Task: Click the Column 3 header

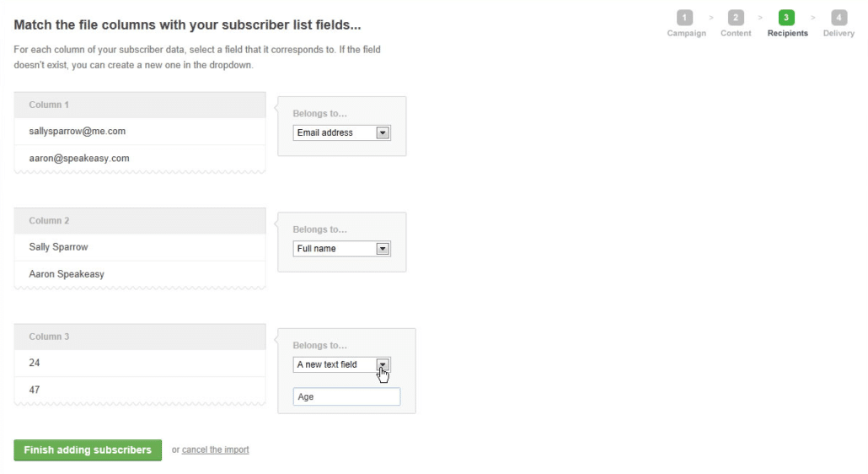Action: tap(140, 337)
